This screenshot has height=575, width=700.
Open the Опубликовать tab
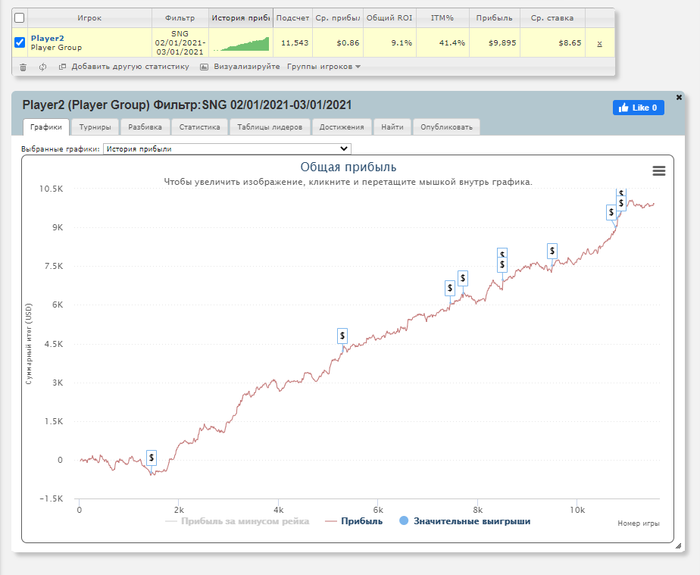click(446, 127)
